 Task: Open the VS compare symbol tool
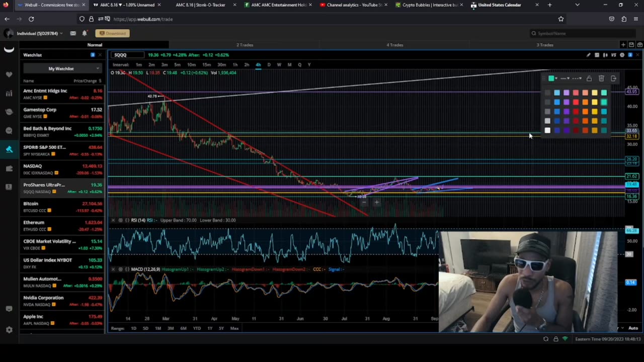pyautogui.click(x=613, y=55)
